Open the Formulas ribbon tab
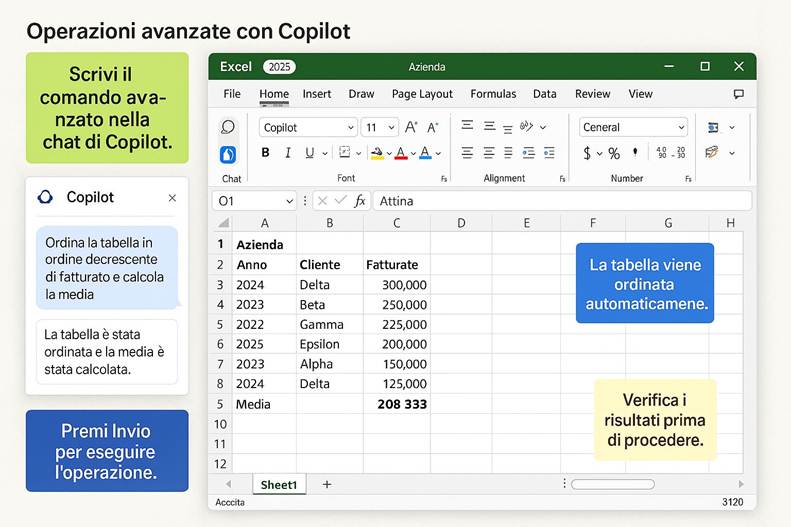 coord(493,94)
